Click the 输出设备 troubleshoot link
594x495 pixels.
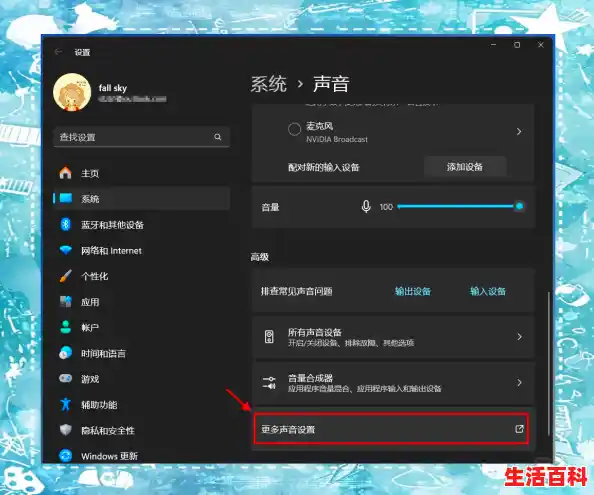click(x=413, y=291)
